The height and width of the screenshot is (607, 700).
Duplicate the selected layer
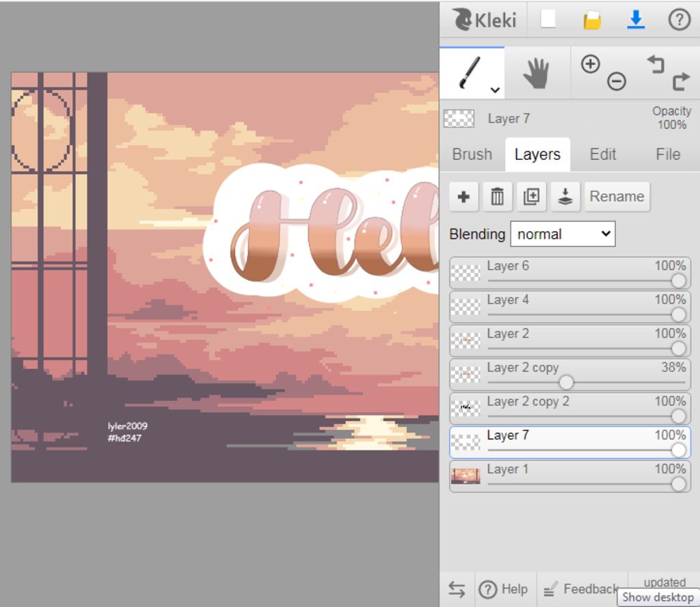(x=531, y=196)
